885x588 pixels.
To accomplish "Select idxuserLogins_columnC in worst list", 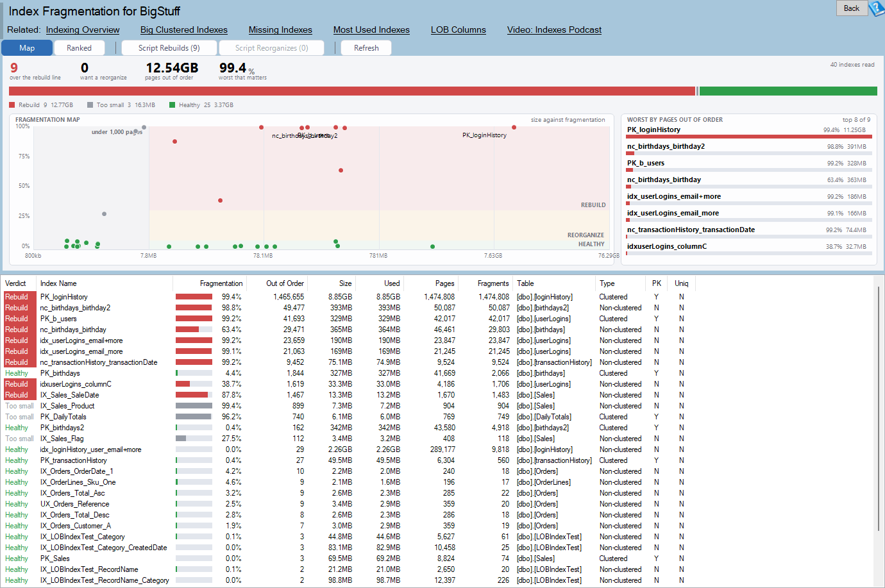I will tap(749, 249).
